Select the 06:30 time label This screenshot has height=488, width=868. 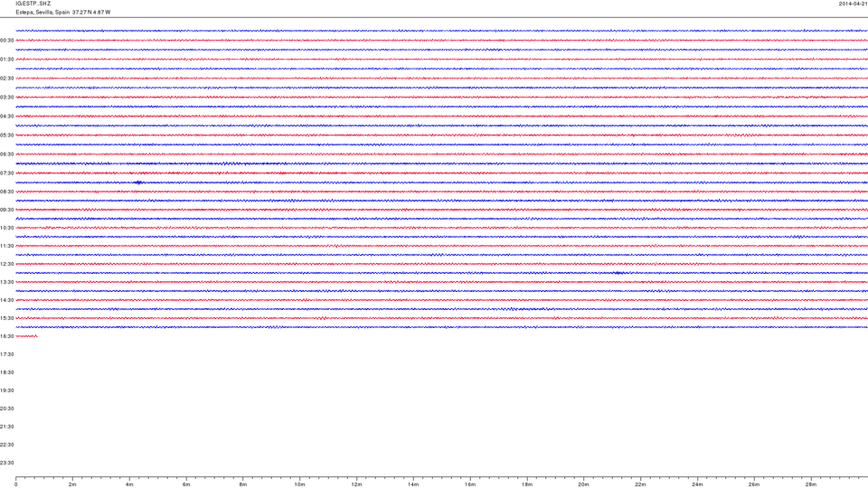coord(6,155)
